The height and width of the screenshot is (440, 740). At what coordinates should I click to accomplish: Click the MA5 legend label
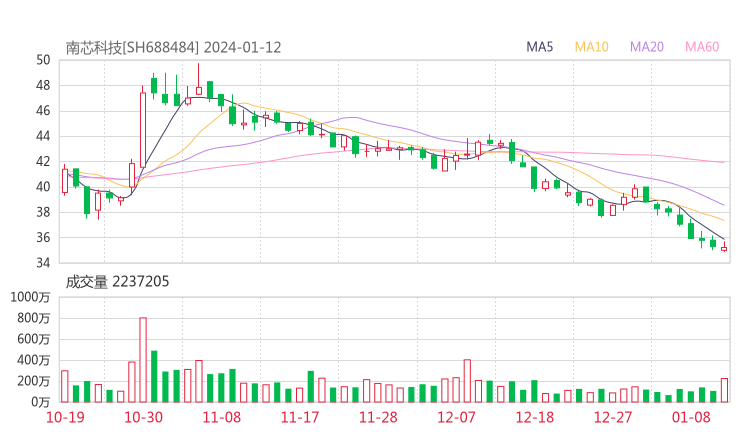click(539, 47)
